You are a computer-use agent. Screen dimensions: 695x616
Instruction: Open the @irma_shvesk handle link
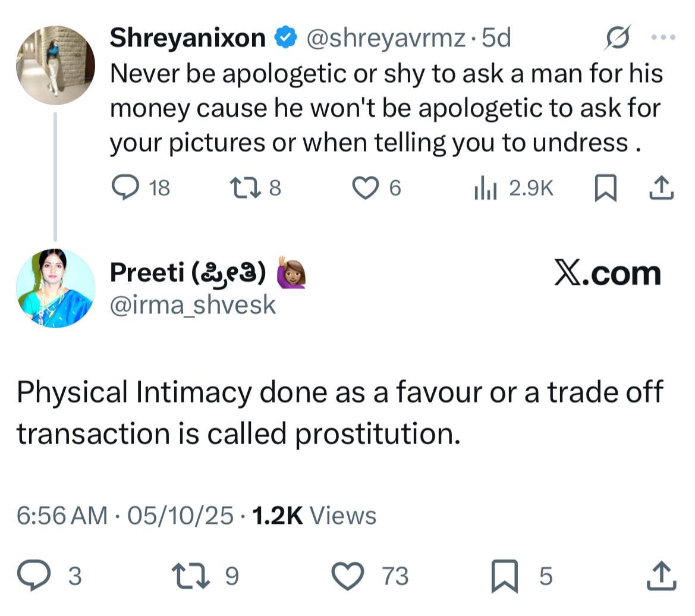[x=193, y=305]
